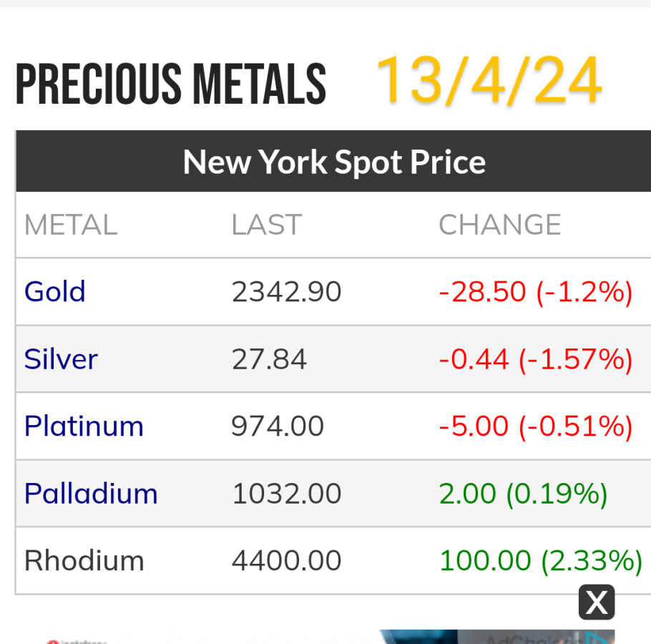Viewport: 651px width, 644px height.
Task: Click Platinum's change value -5.00 (-0.51%)
Action: (535, 426)
